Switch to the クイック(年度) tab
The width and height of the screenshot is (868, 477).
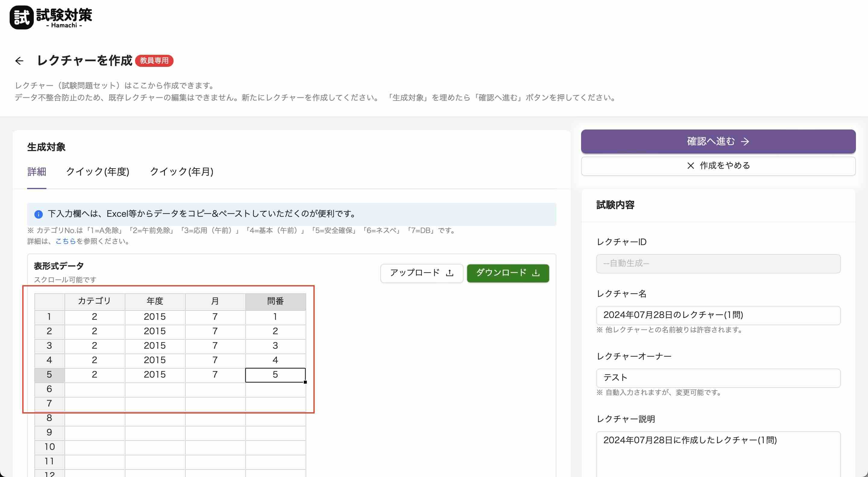pyautogui.click(x=98, y=172)
